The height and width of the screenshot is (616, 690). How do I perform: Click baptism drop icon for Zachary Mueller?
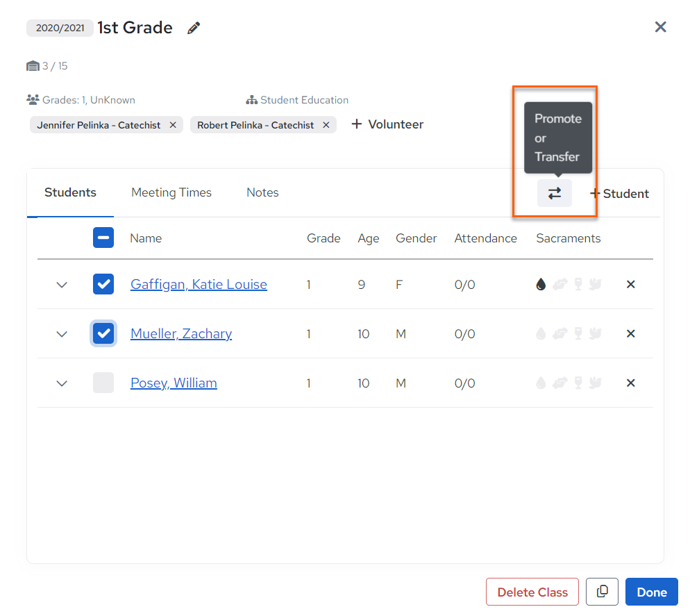541,334
